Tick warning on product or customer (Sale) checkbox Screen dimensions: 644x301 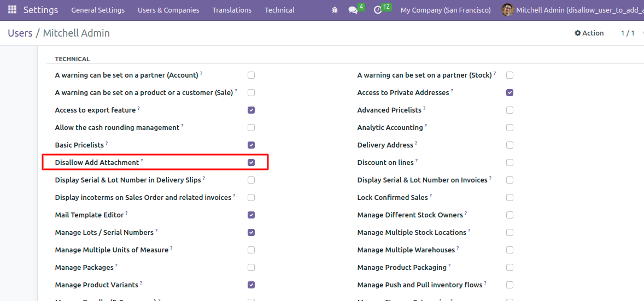click(251, 93)
